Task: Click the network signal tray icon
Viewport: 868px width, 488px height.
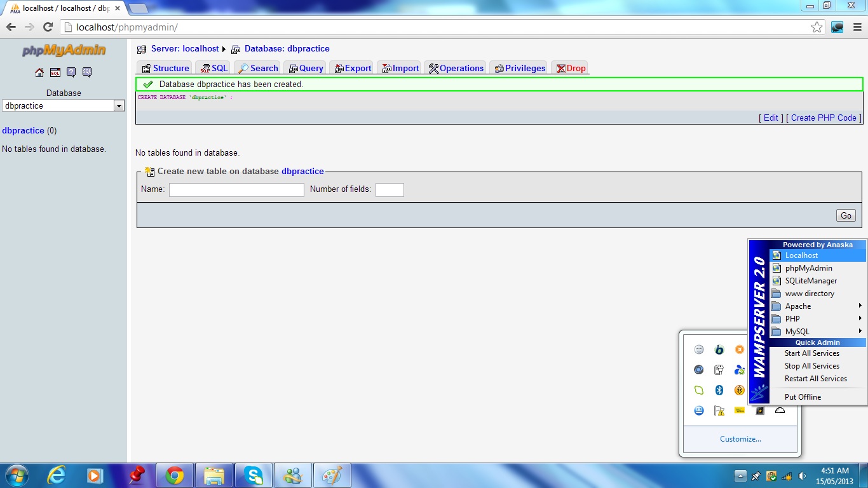Action: click(x=787, y=475)
